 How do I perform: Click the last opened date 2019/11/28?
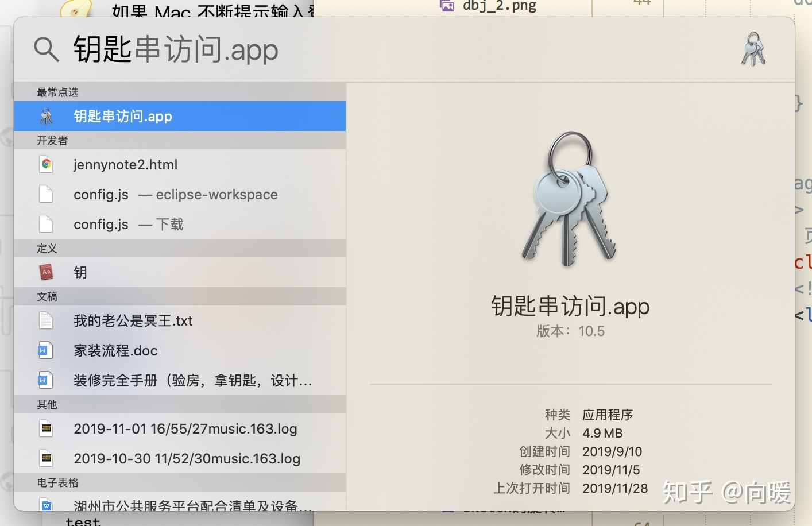point(615,488)
